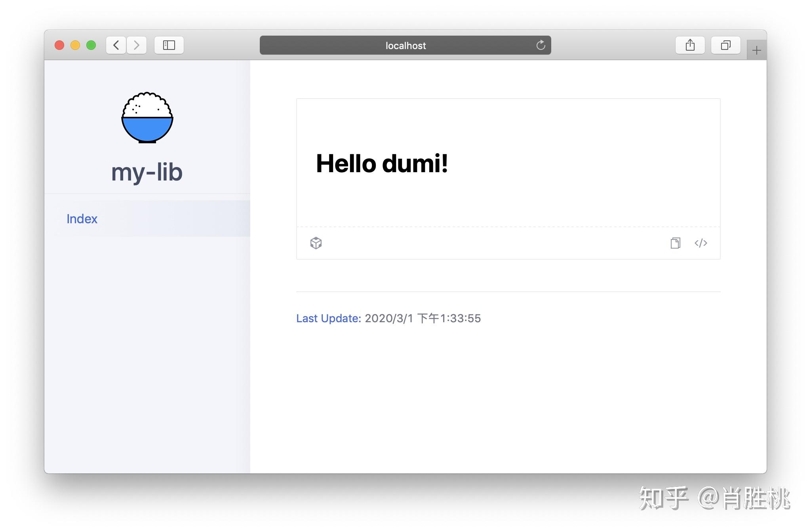Go forward with the browser forward arrow
The width and height of the screenshot is (811, 532).
click(137, 45)
